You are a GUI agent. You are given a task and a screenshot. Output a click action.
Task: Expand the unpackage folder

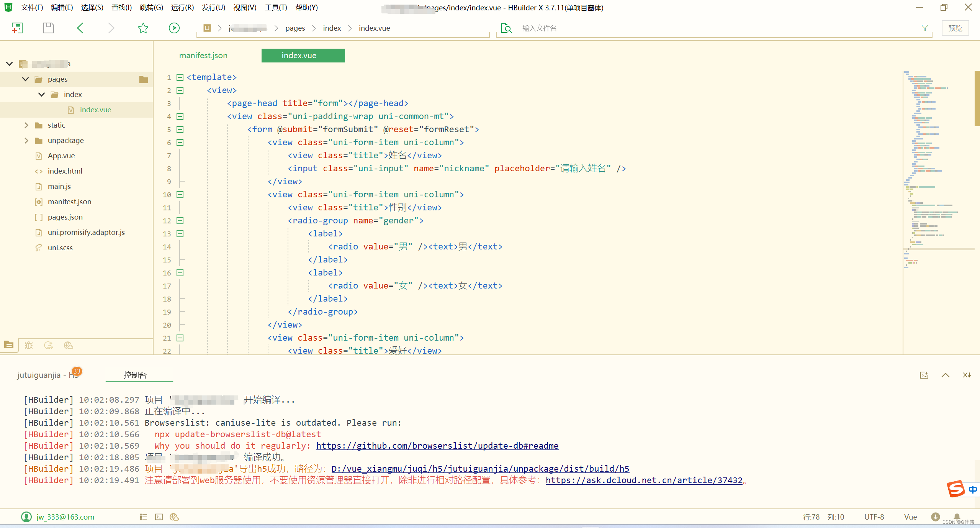[x=26, y=140]
